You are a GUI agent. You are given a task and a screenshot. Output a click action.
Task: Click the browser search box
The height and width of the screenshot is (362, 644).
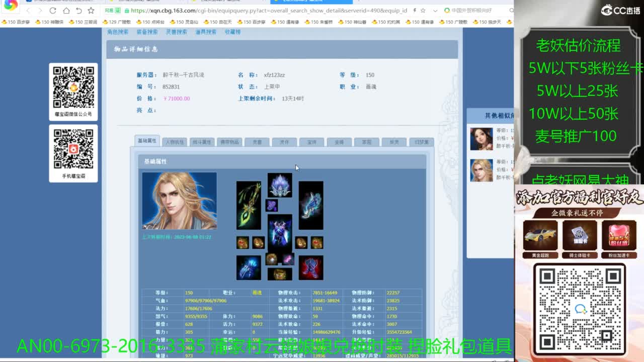point(478,11)
